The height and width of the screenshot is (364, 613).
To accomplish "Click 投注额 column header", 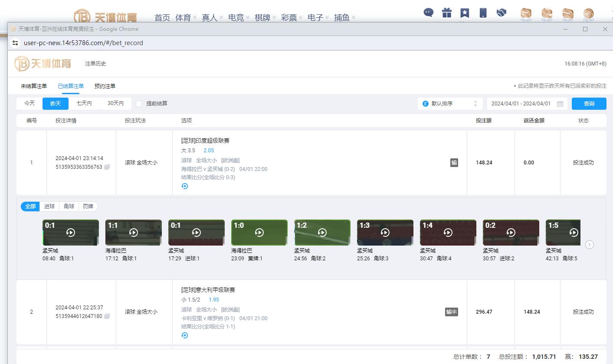I will tap(484, 121).
